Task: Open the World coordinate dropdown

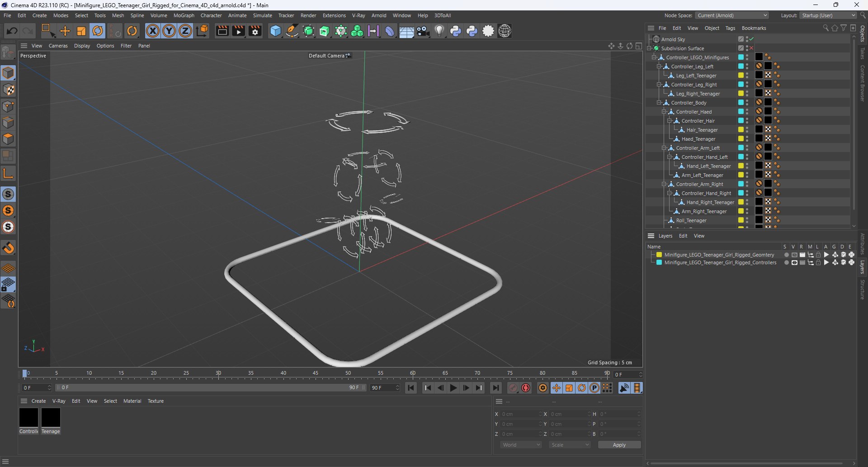Action: pos(521,445)
